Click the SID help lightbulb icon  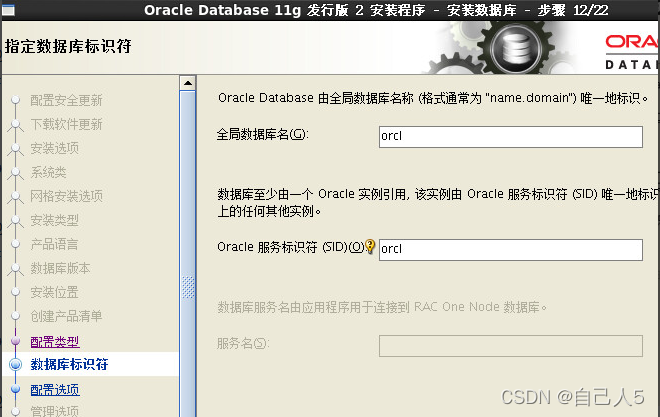tap(370, 246)
